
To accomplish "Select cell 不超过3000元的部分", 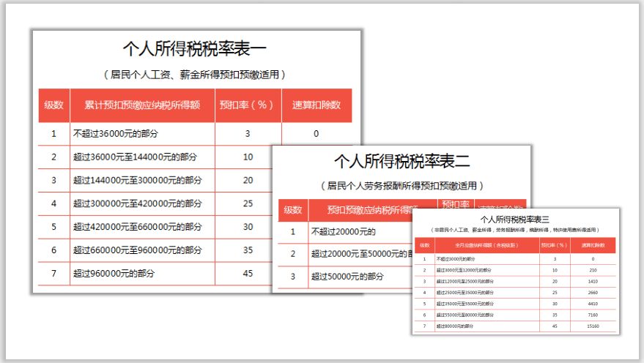I will coord(456,259).
